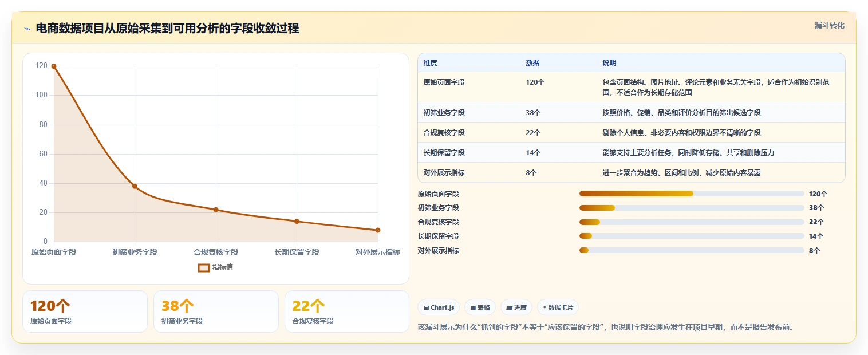
Task: Click the 对外展示指标 x-axis label
Action: 378,252
